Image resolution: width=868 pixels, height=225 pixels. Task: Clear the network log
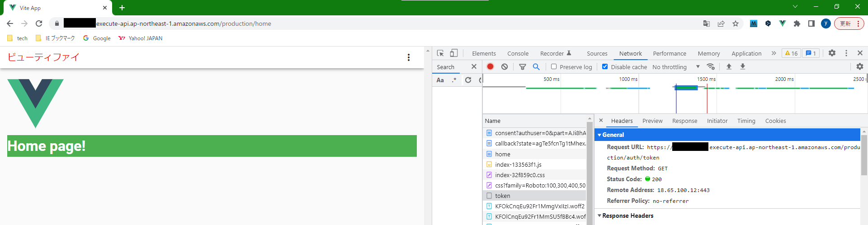505,66
